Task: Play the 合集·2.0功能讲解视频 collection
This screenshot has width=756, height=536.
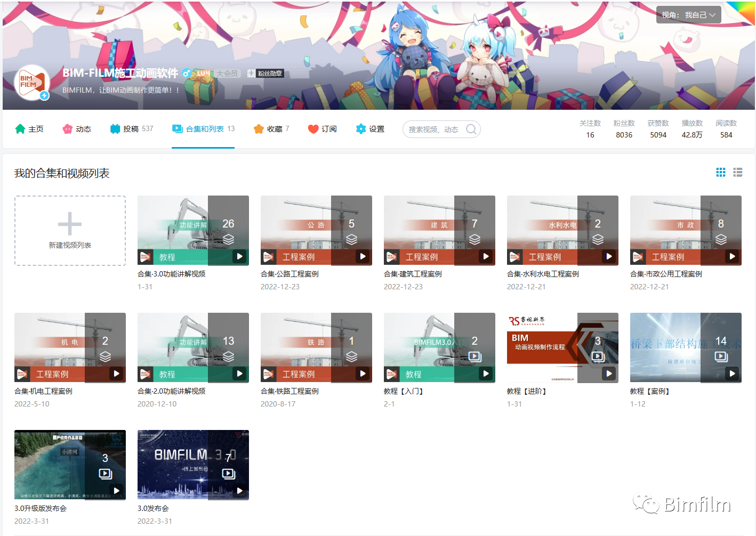Action: click(239, 373)
